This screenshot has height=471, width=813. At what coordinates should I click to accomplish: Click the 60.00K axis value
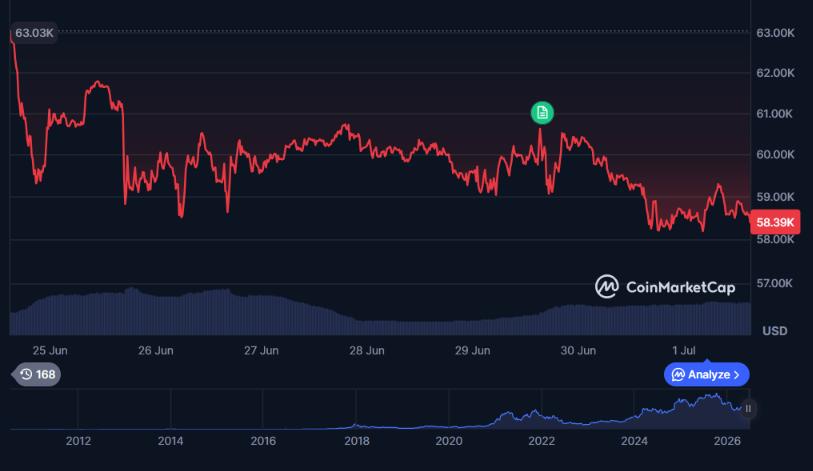pyautogui.click(x=775, y=155)
